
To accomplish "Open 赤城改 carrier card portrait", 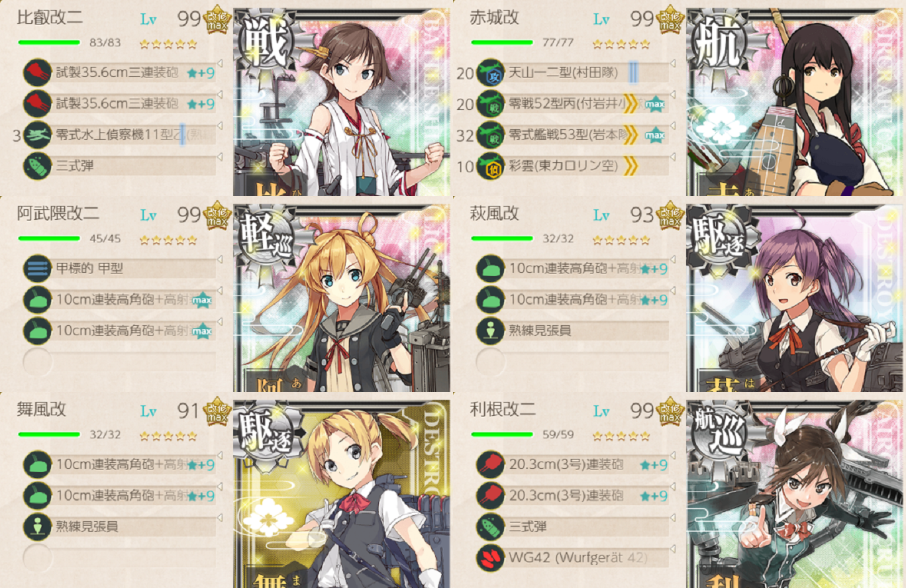I will (796, 102).
